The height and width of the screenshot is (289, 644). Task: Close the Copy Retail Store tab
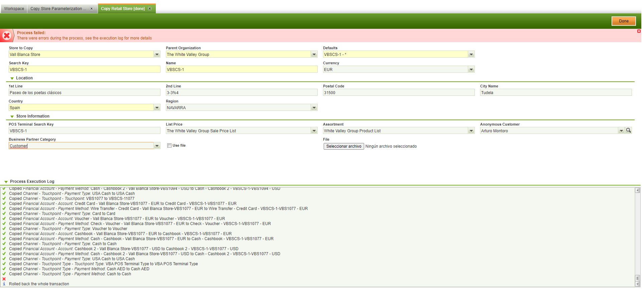click(x=150, y=9)
